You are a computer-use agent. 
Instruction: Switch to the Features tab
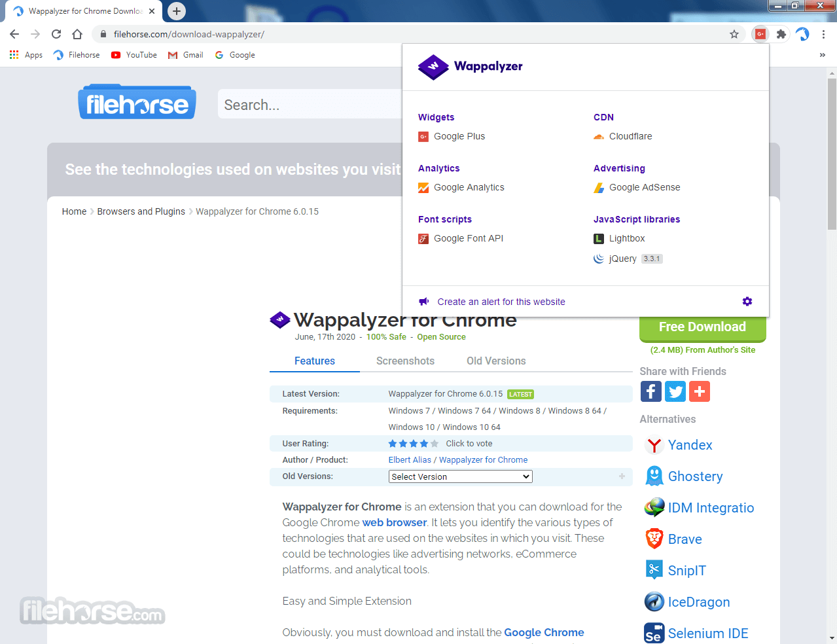(x=315, y=361)
